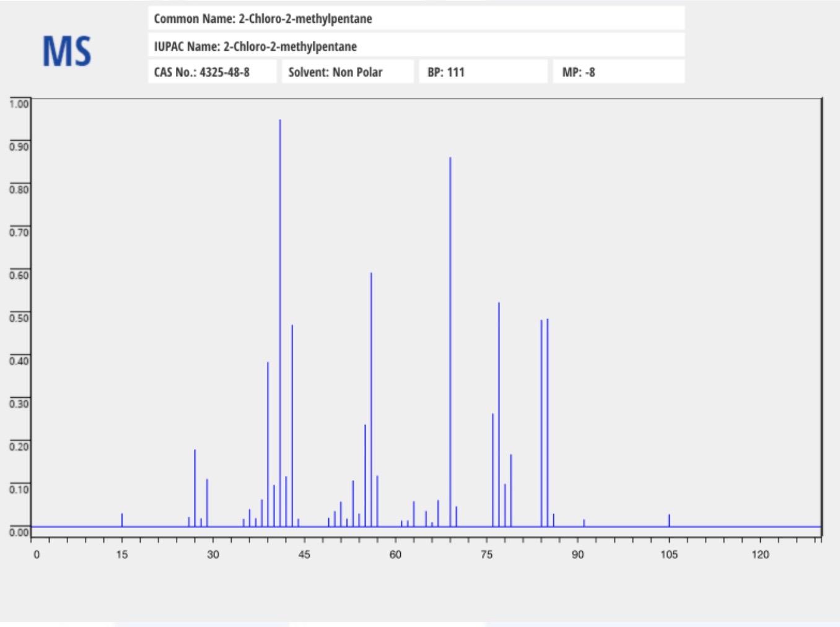Click the 1.00 intensity axis label
Screen dimensions: 840x627
tap(20, 104)
